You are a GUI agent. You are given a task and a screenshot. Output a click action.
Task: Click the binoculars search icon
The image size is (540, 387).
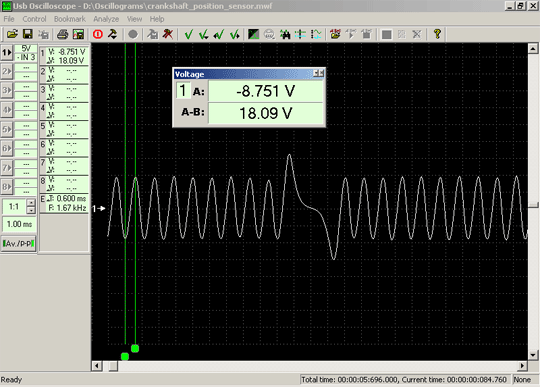coord(285,34)
